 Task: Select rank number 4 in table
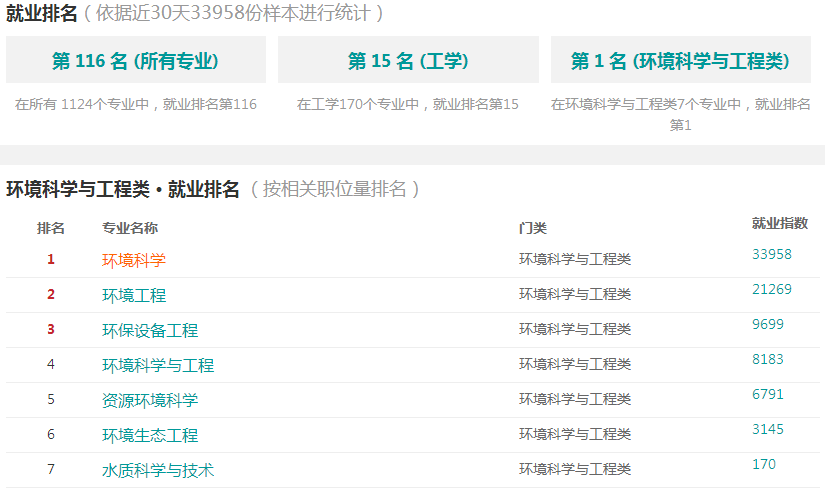(51, 364)
